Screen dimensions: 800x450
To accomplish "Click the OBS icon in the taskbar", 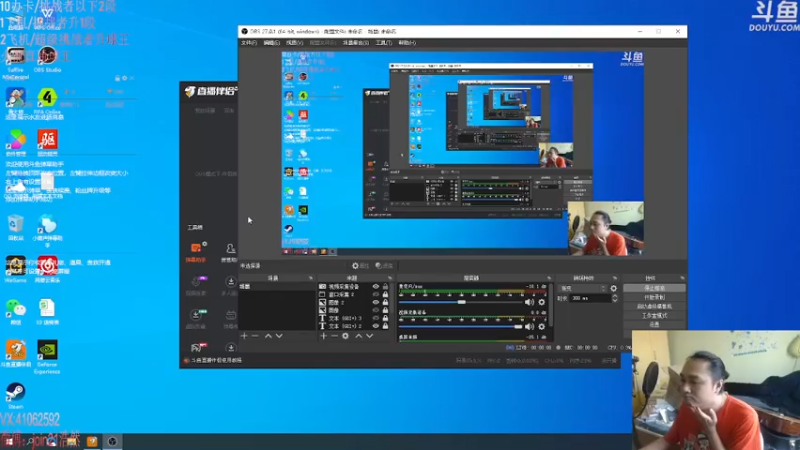I will 112,441.
